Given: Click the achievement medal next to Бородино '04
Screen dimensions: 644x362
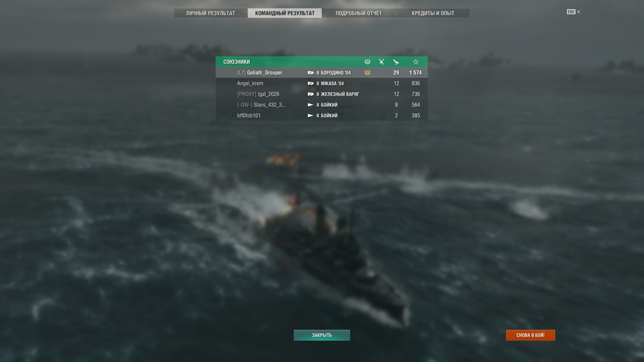Looking at the screenshot, I should point(367,72).
